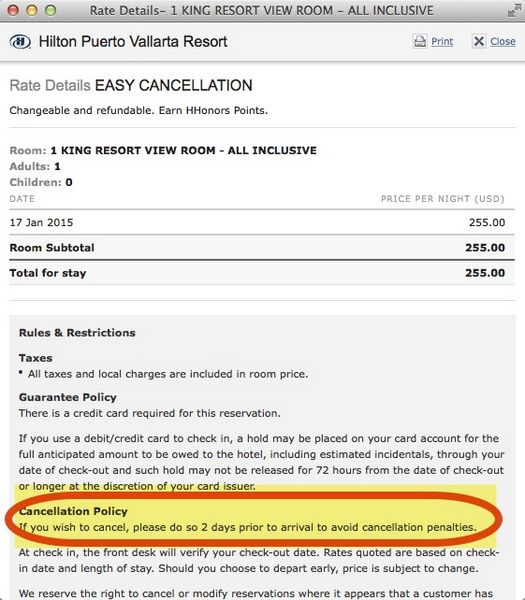This screenshot has width=525, height=600.
Task: Select the Close link
Action: [503, 41]
